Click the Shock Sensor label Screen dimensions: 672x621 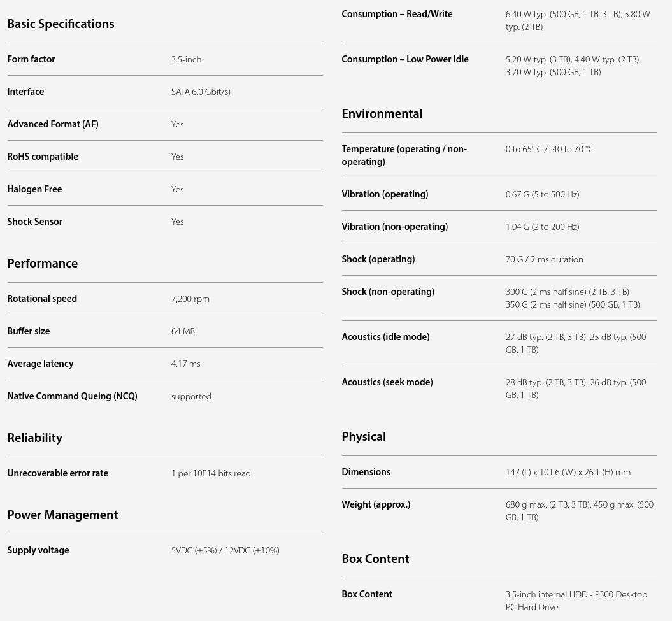pyautogui.click(x=35, y=222)
